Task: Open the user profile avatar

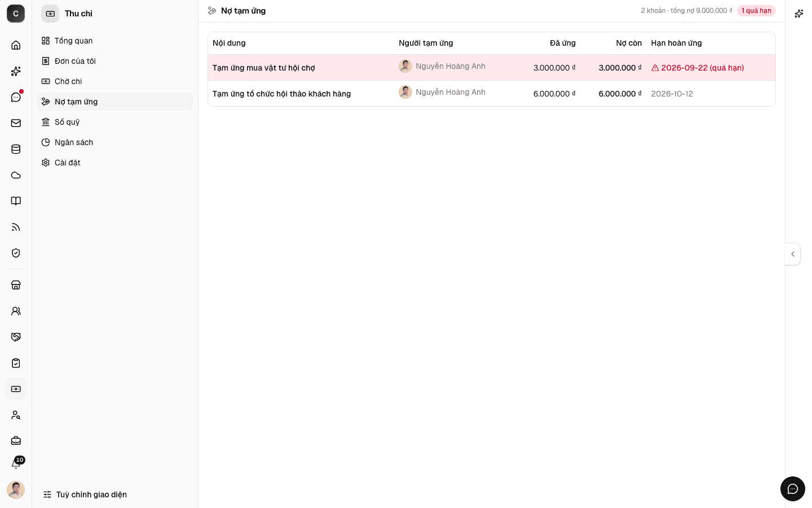Action: 16,490
